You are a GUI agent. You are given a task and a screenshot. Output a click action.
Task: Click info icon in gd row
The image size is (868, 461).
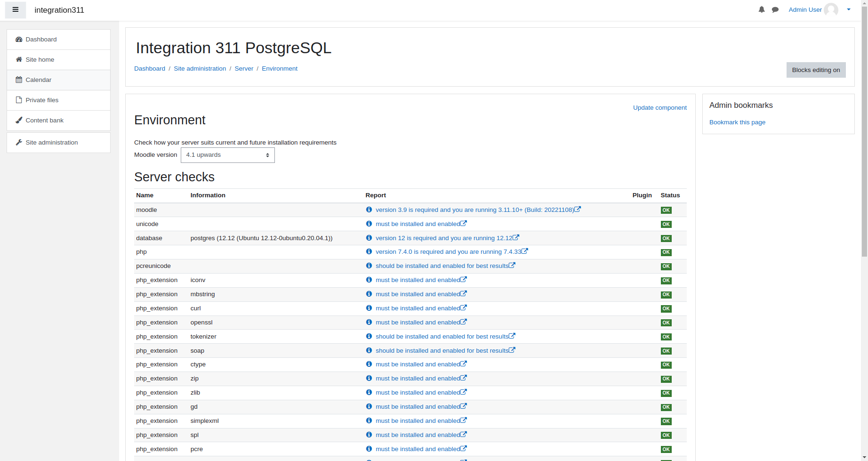coord(369,406)
